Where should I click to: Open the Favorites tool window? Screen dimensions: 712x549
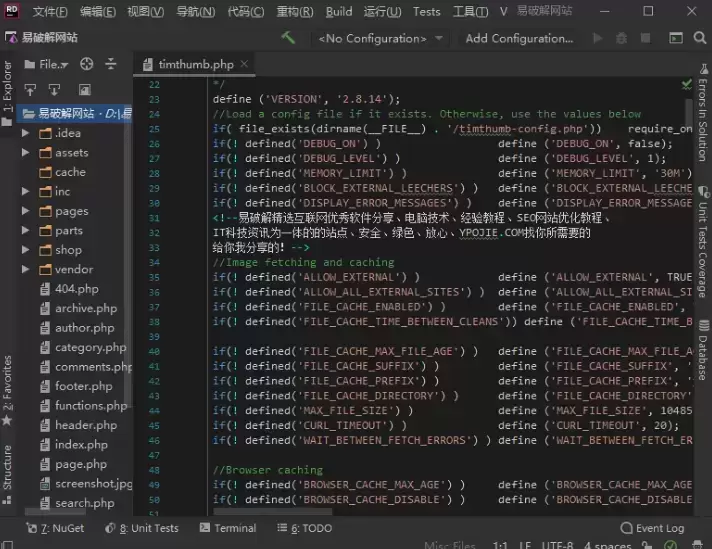click(7, 391)
